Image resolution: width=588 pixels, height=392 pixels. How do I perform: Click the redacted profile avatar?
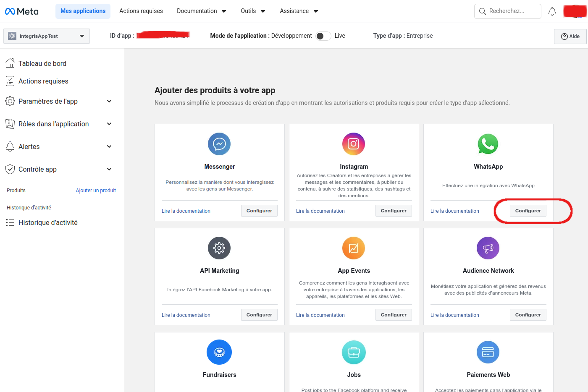(575, 11)
